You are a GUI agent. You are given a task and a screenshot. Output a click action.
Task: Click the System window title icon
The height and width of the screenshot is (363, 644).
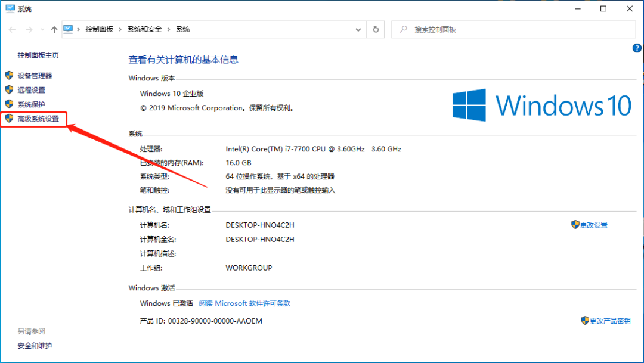(10, 8)
